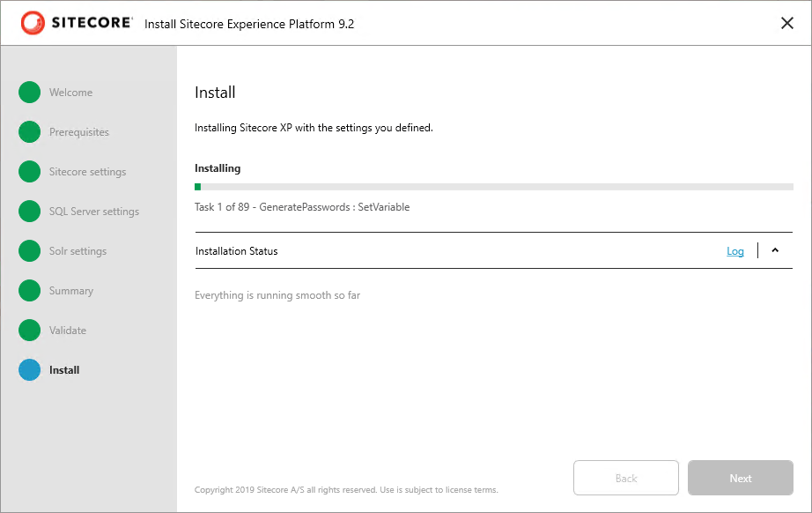The height and width of the screenshot is (513, 812).
Task: Select the Install step label
Action: tap(64, 370)
